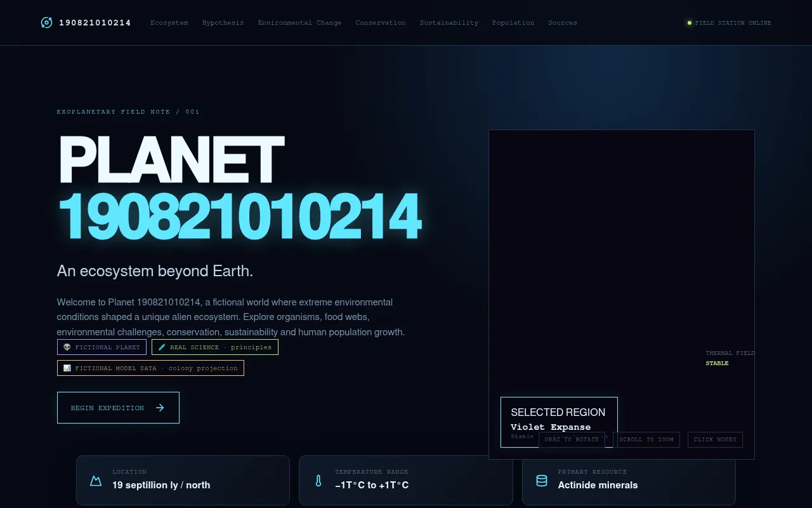Select the Violet Expanse region label
This screenshot has height=508, width=812.
[x=551, y=427]
